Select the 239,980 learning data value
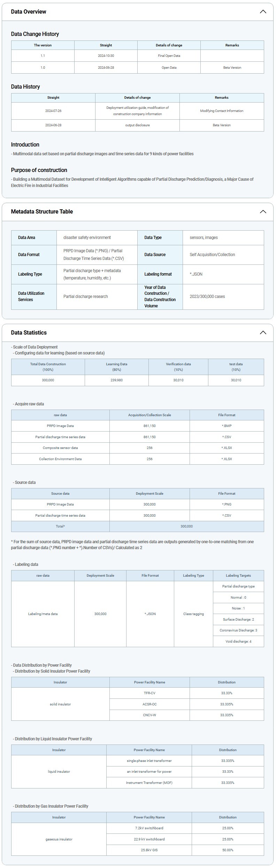The height and width of the screenshot is (868, 276). (x=116, y=380)
